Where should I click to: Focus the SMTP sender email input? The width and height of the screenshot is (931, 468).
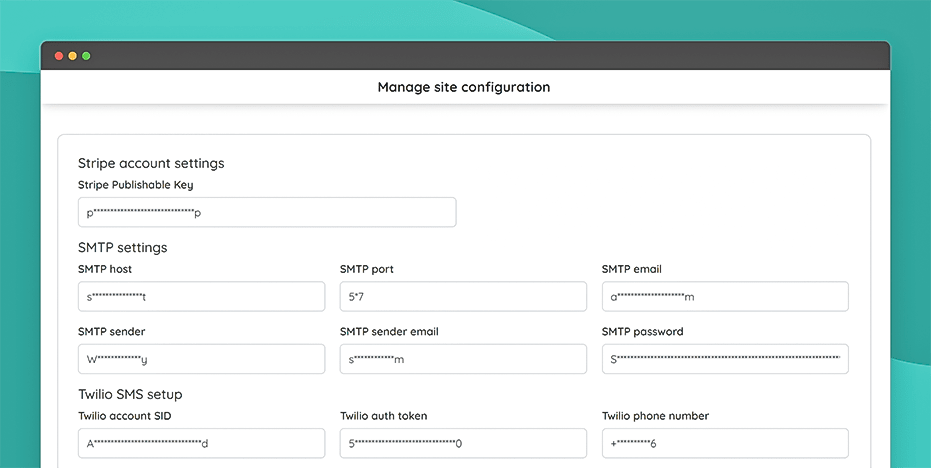[463, 359]
